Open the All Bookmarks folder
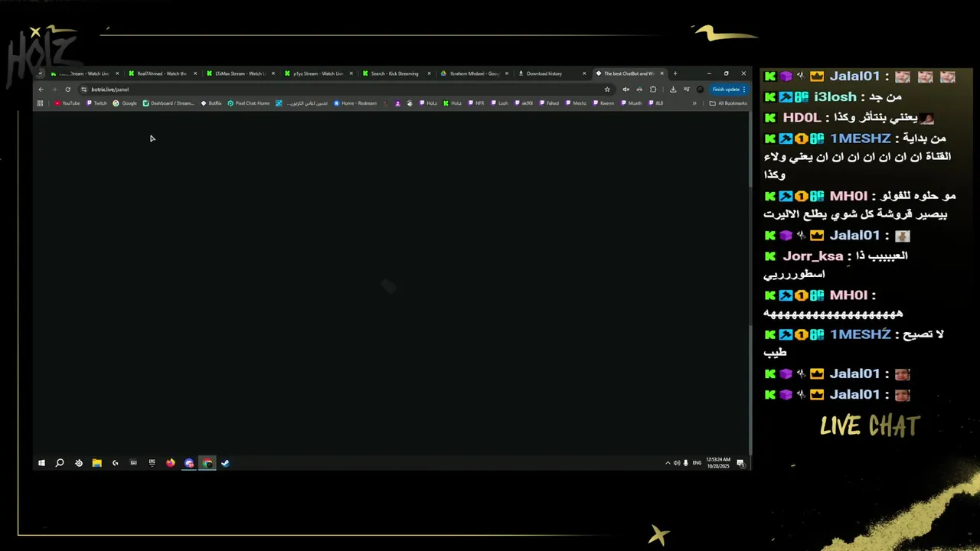 tap(728, 103)
